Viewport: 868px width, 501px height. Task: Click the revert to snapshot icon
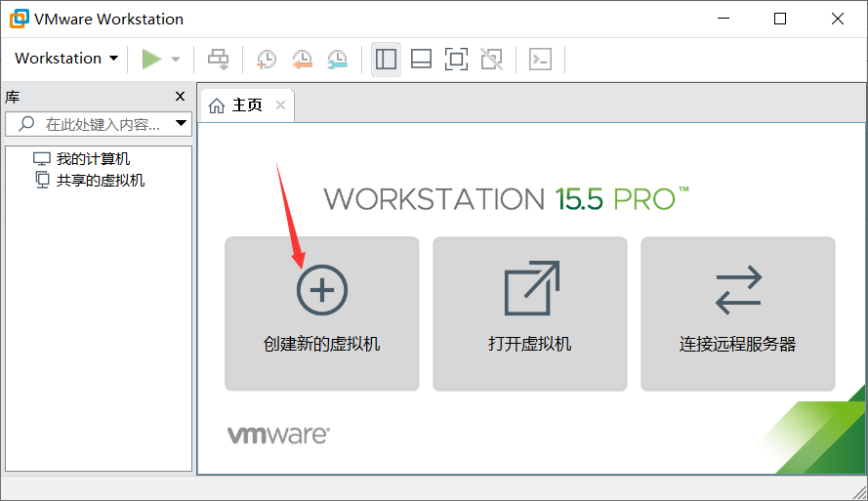[x=303, y=59]
